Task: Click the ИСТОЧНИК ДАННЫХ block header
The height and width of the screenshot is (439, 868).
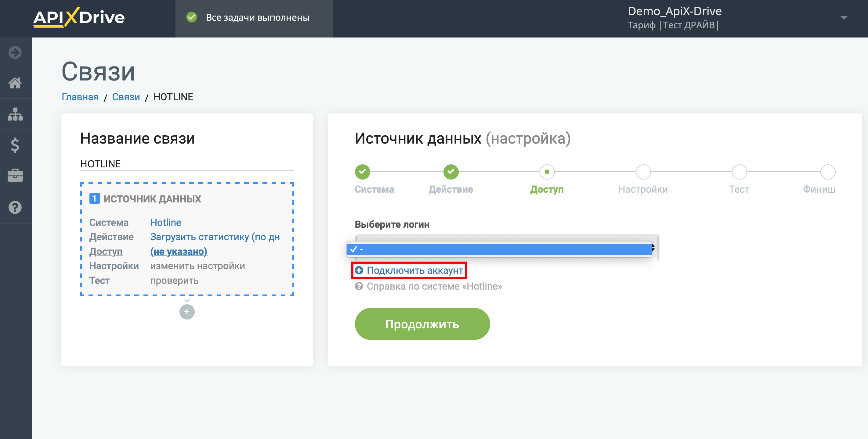Action: click(152, 199)
